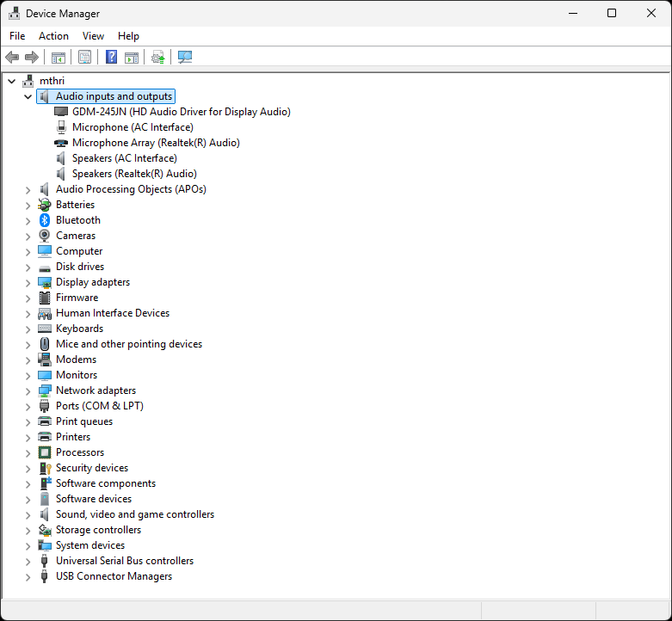Open Properties toolbar icon
This screenshot has width=672, height=621.
click(x=85, y=57)
